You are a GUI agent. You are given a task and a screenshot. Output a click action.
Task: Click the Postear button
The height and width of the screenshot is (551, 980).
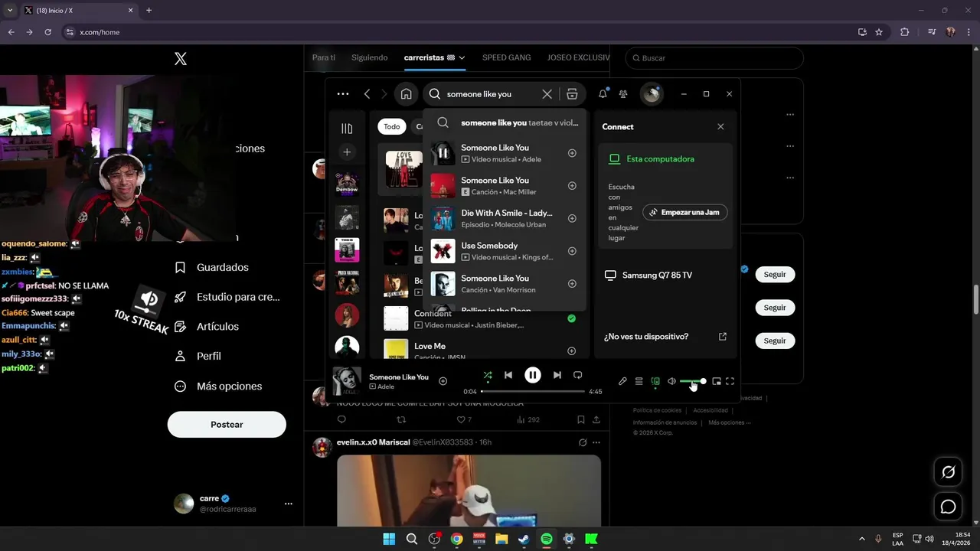(x=227, y=425)
